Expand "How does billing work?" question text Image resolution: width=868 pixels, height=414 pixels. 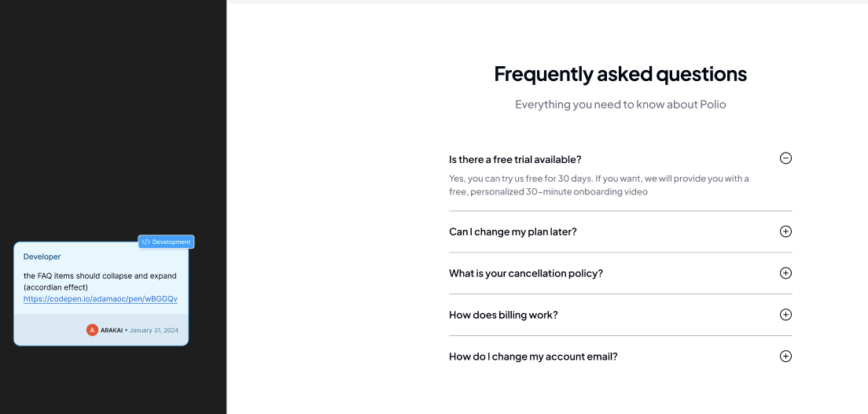(x=503, y=315)
